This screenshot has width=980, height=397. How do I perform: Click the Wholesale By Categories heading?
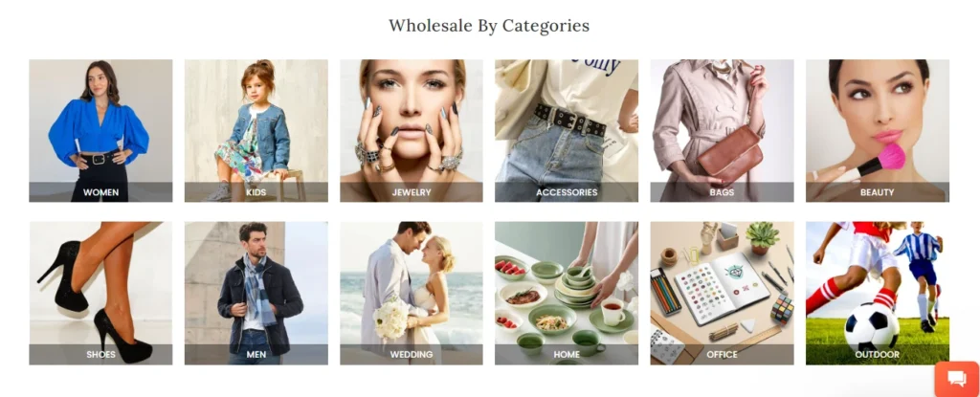click(489, 26)
